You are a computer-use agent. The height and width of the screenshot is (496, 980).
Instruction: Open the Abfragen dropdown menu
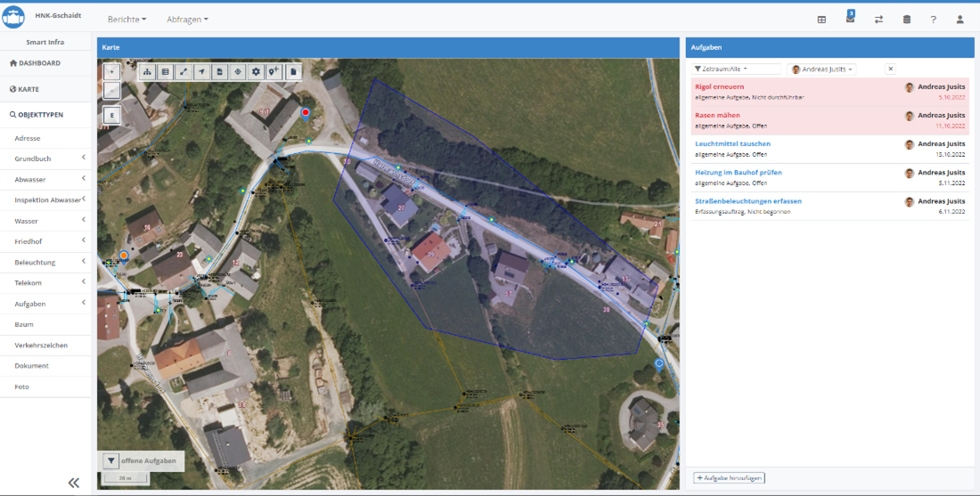187,20
